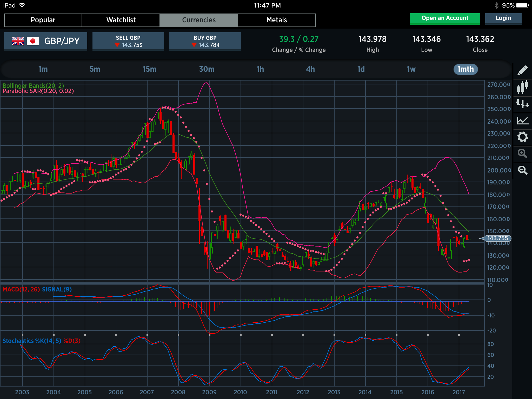Select the 5m timeframe
This screenshot has width=532, height=399.
(x=95, y=69)
